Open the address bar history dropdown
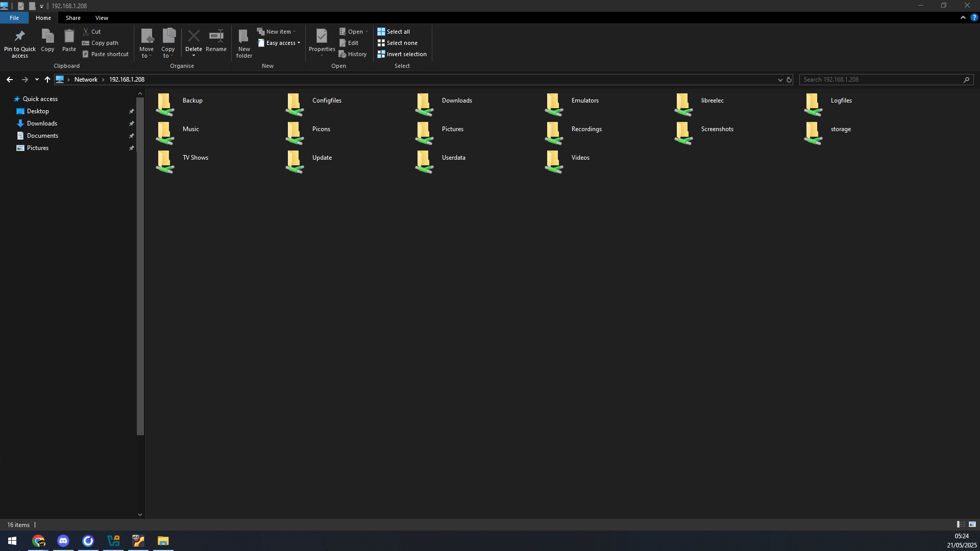Screen dimensions: 980x551 (x=780, y=80)
